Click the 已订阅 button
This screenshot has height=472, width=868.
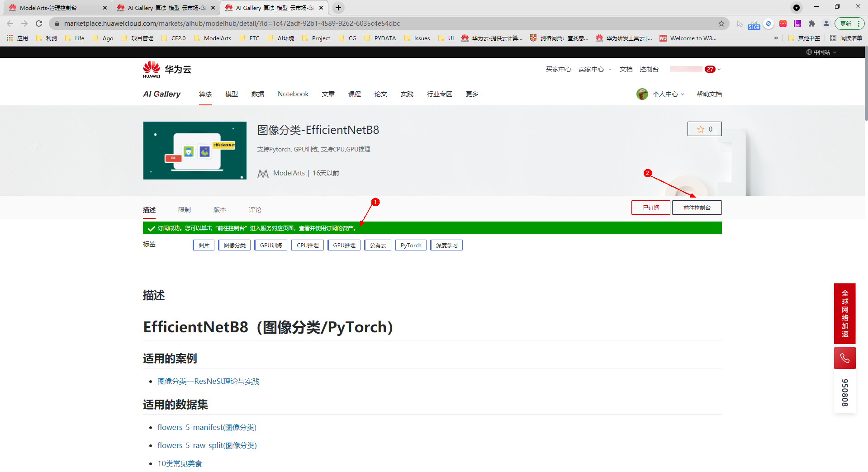651,208
